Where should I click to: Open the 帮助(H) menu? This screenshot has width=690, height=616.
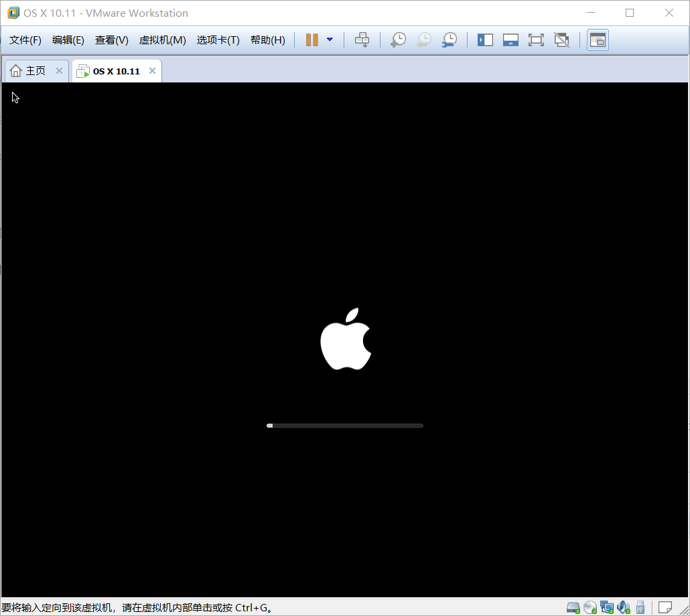[x=267, y=40]
